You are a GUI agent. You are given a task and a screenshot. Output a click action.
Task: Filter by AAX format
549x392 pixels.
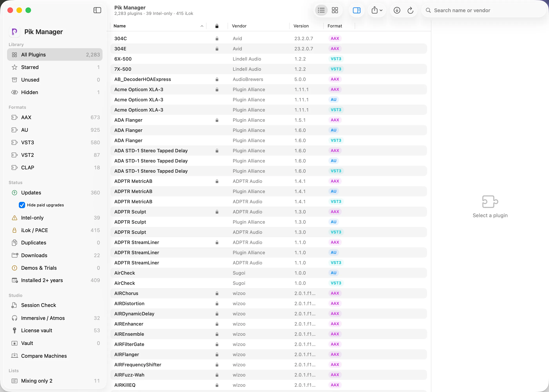pyautogui.click(x=55, y=117)
